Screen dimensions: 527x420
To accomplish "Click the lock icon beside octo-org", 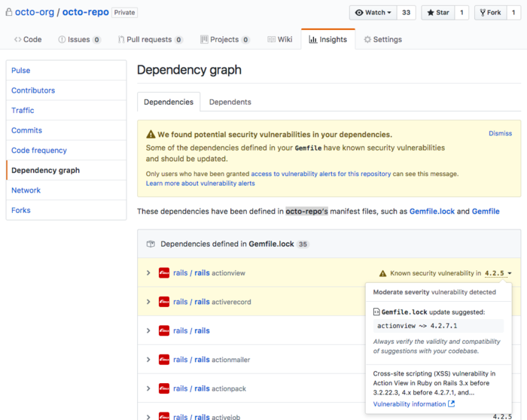I will click(x=7, y=13).
